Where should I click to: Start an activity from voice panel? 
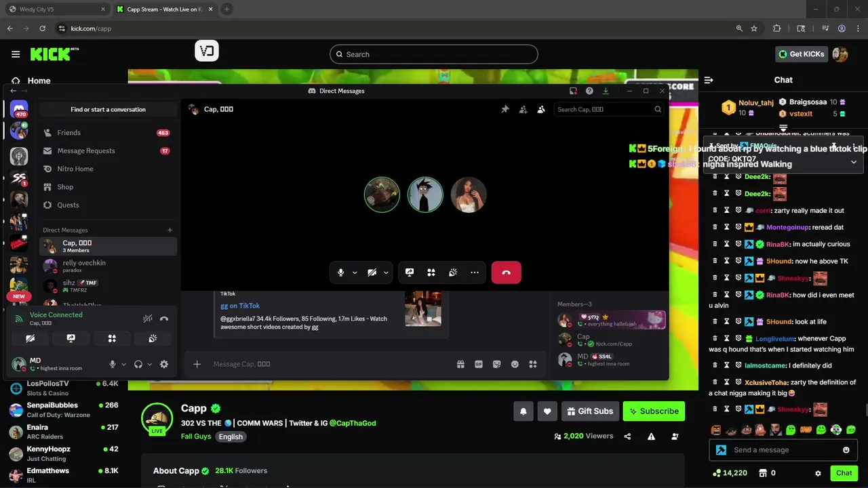[112, 338]
